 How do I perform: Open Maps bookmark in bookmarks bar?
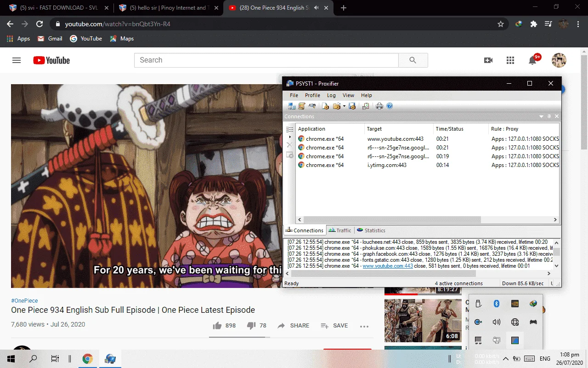pos(122,39)
